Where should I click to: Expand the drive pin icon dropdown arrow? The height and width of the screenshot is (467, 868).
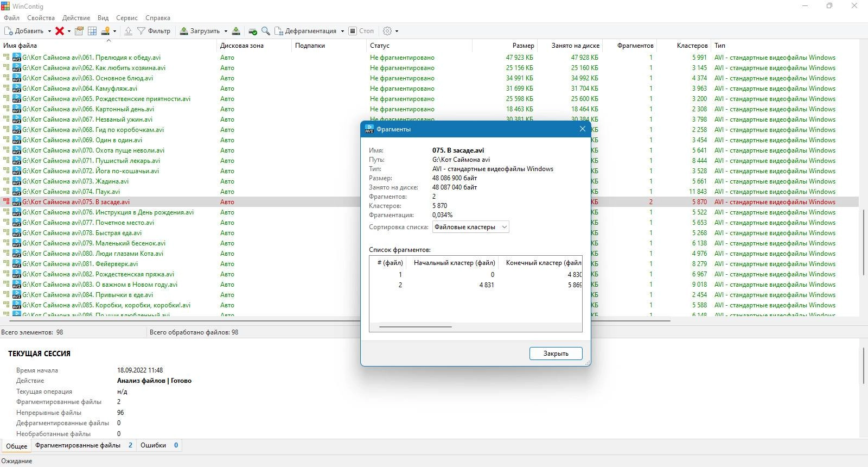114,31
